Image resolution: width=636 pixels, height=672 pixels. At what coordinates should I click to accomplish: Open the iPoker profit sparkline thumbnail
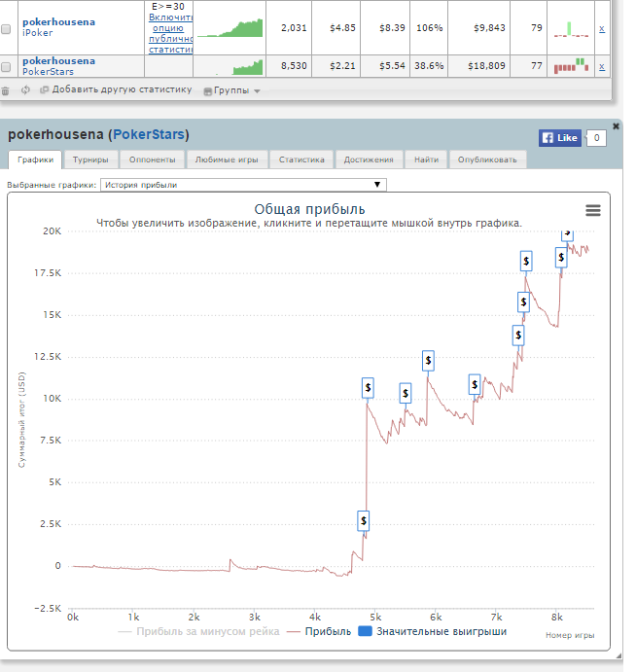(230, 28)
